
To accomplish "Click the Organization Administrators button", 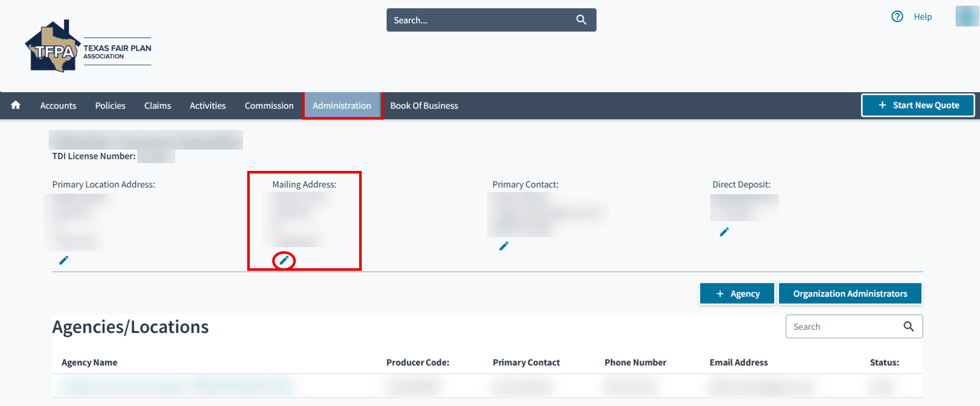I will tap(850, 294).
